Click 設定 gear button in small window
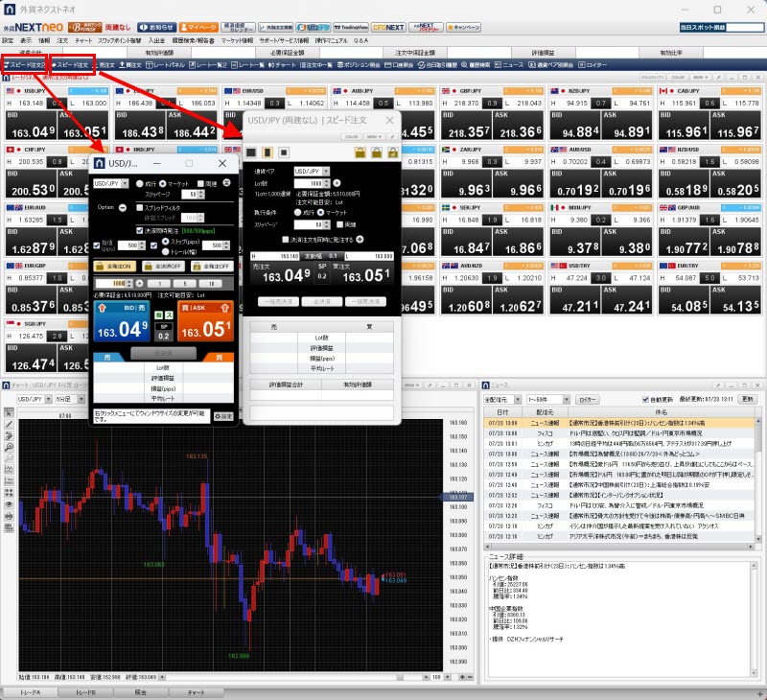The image size is (767, 700). (x=223, y=416)
